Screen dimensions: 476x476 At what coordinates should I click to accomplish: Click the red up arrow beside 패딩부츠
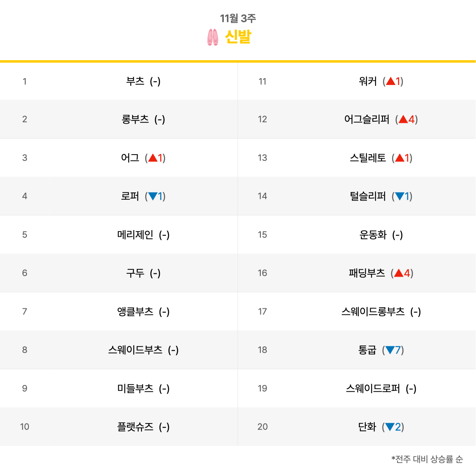[399, 273]
